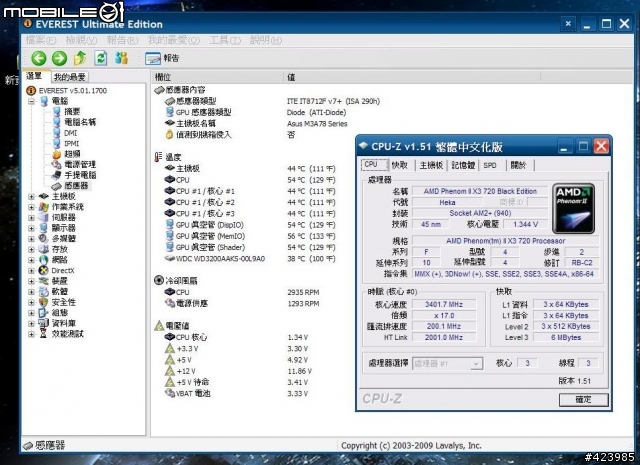
Task: Select 手提電腦 in the tree
Action: (x=80, y=175)
